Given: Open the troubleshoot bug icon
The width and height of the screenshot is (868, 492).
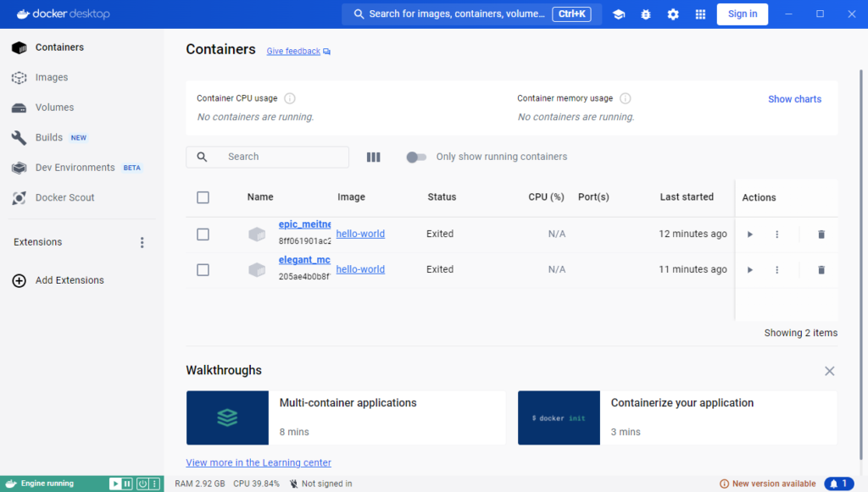Looking at the screenshot, I should coord(645,14).
